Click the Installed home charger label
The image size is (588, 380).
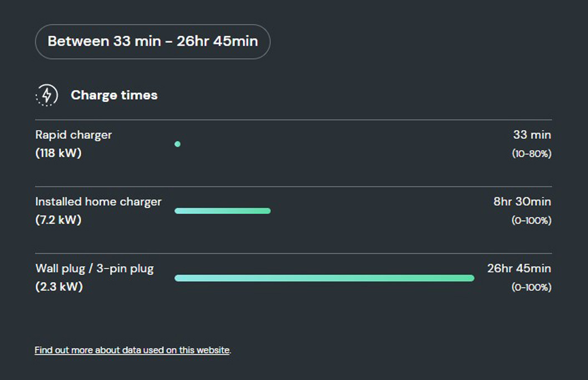(99, 201)
